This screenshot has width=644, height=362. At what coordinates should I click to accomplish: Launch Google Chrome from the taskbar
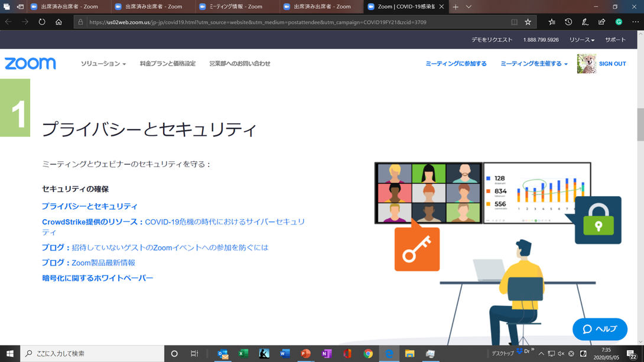[x=368, y=353]
